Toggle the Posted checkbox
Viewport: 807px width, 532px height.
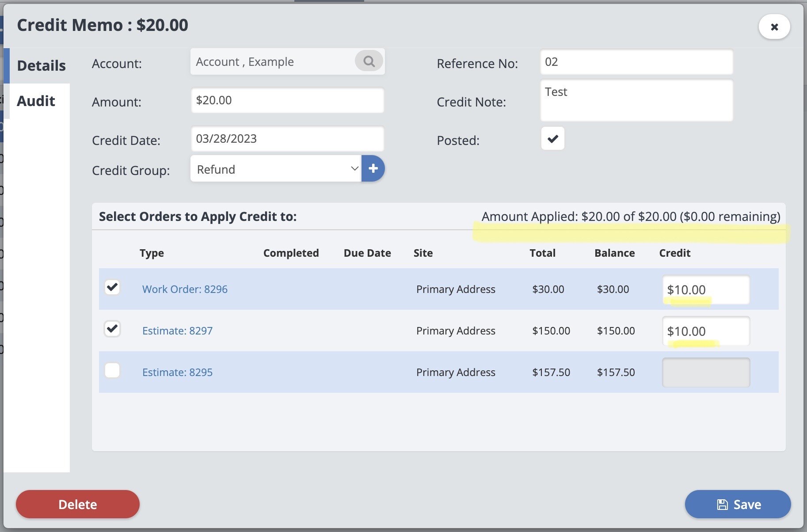[x=552, y=139]
